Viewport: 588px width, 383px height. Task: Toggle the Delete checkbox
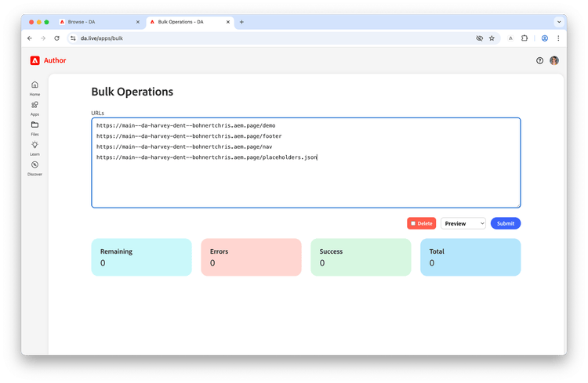[x=413, y=223]
